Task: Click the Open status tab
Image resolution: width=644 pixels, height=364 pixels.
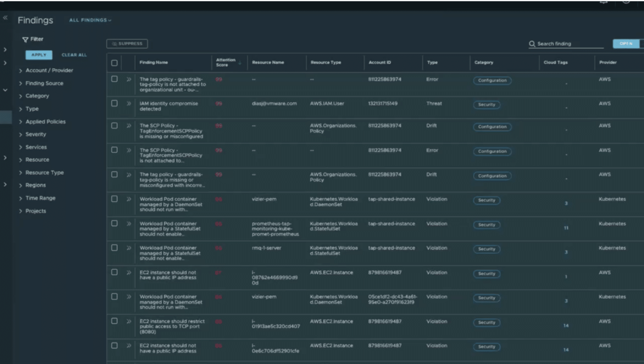Action: (x=626, y=44)
